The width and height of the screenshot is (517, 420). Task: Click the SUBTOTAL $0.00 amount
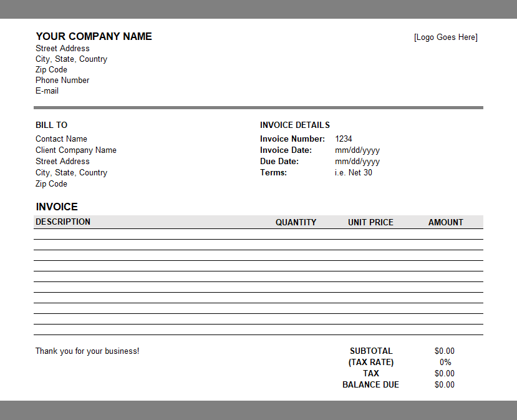tap(445, 351)
